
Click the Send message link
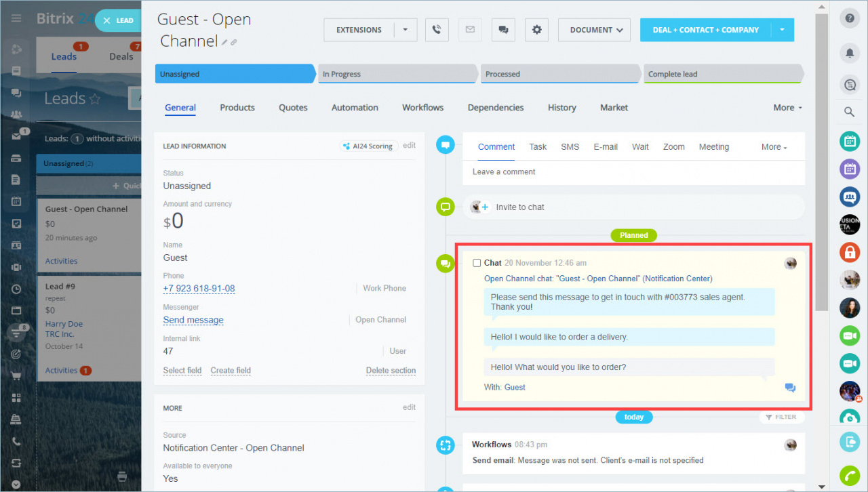(193, 320)
